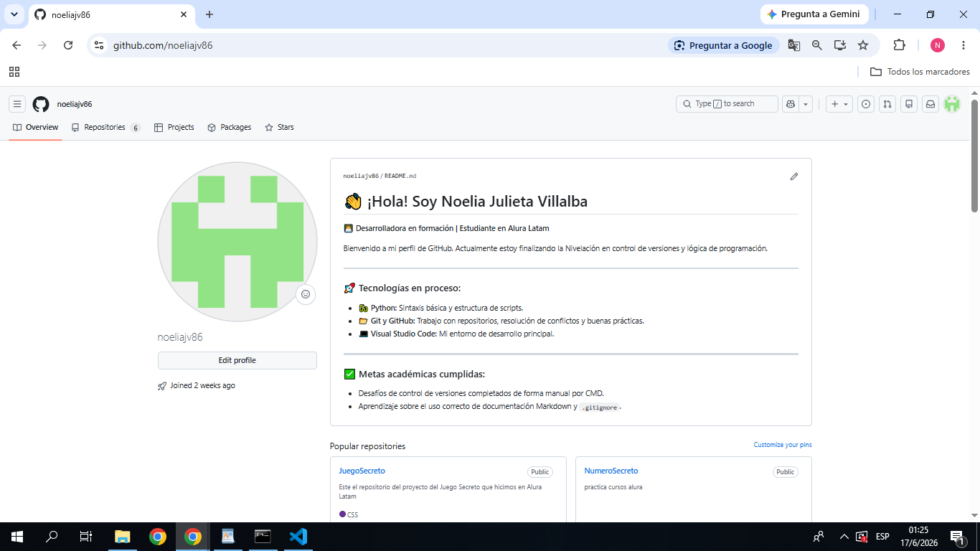Install app icon in address bar
Image resolution: width=980 pixels, height=551 pixels.
coord(840,45)
